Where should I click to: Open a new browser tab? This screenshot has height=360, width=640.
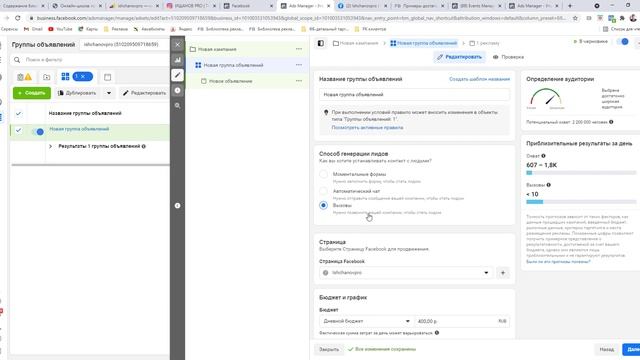pyautogui.click(x=570, y=6)
